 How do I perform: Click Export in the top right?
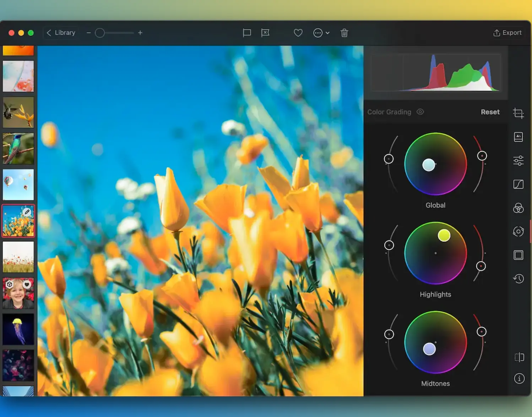tap(507, 33)
